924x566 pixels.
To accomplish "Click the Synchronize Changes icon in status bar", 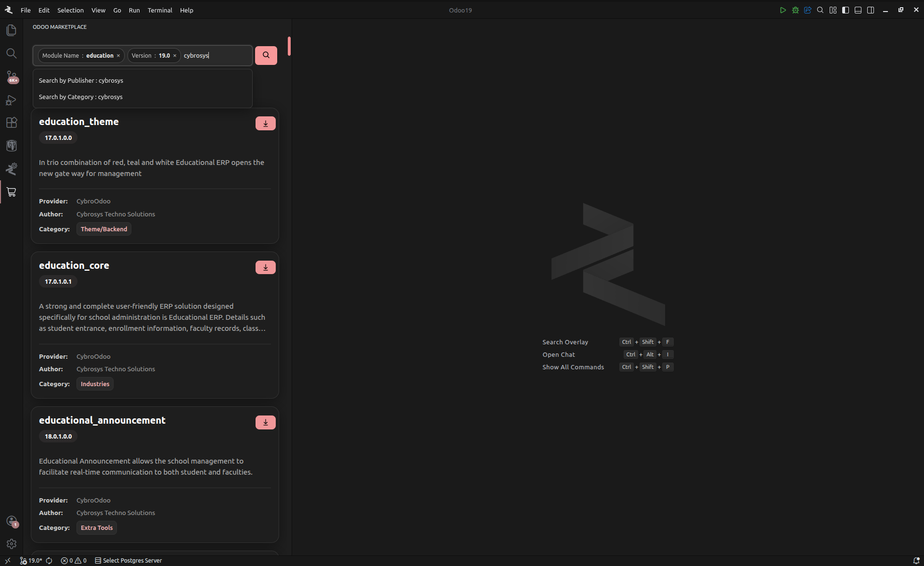I will pos(49,561).
